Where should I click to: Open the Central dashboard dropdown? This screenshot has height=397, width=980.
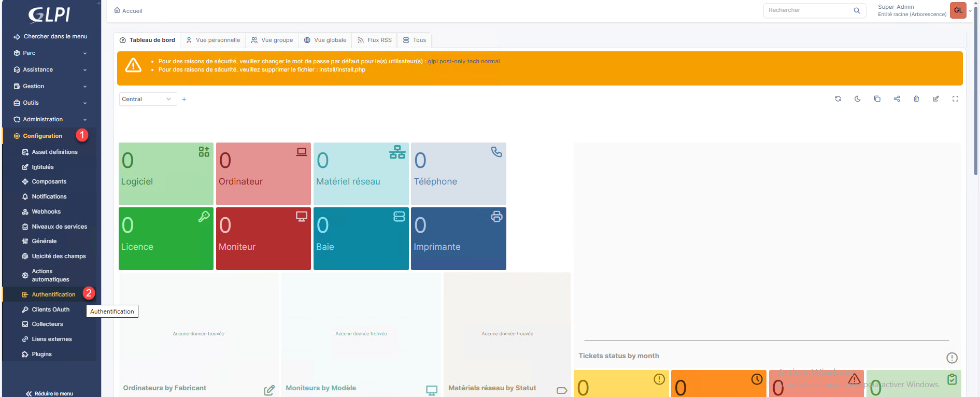click(x=147, y=99)
